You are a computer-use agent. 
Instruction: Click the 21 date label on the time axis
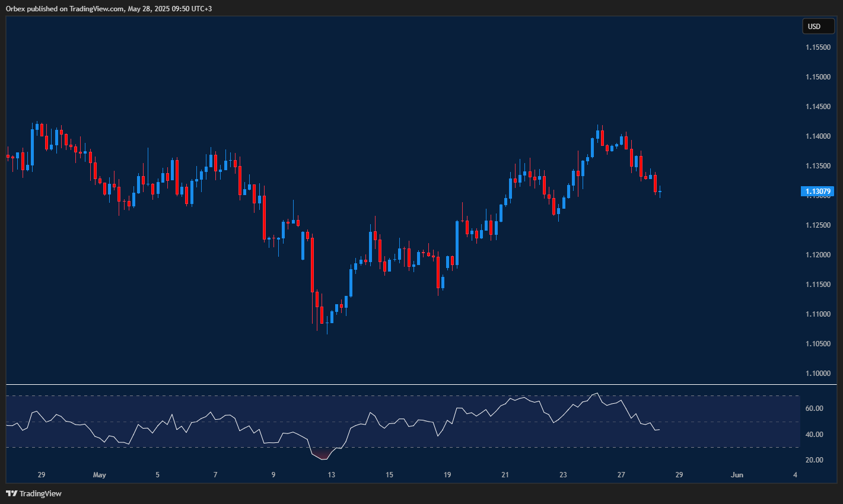tap(505, 474)
